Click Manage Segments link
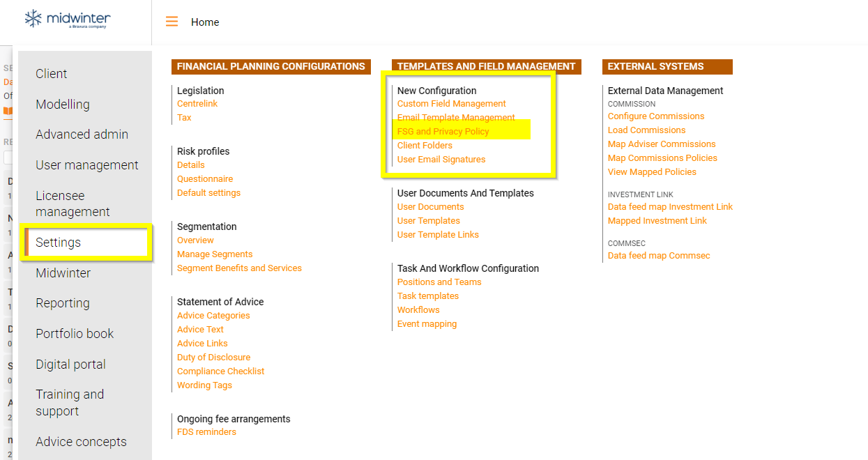The width and height of the screenshot is (868, 460). pos(215,254)
